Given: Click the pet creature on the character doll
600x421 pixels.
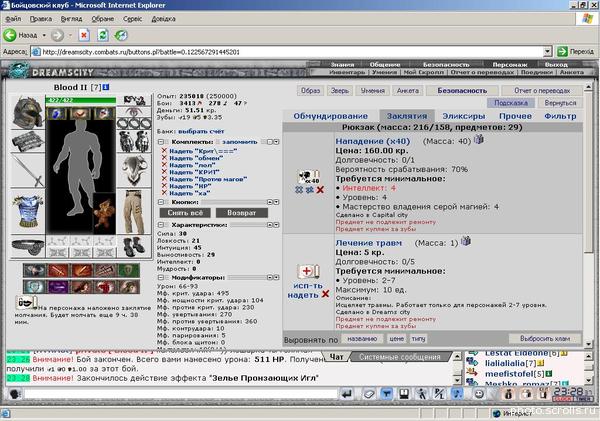Looking at the screenshot, I should pyautogui.click(x=104, y=214).
